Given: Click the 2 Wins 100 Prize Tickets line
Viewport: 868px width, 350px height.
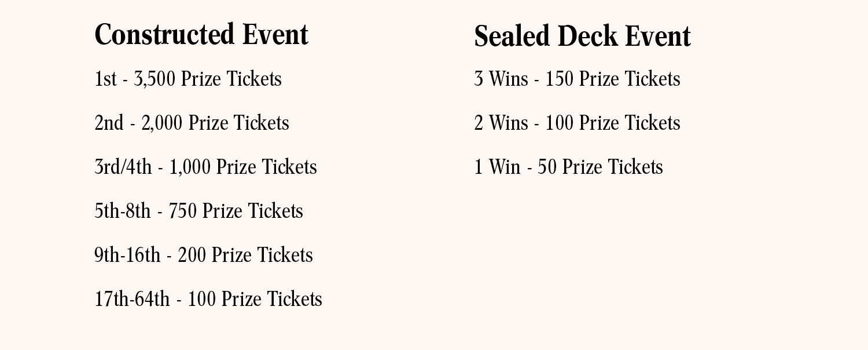Looking at the screenshot, I should [x=577, y=123].
